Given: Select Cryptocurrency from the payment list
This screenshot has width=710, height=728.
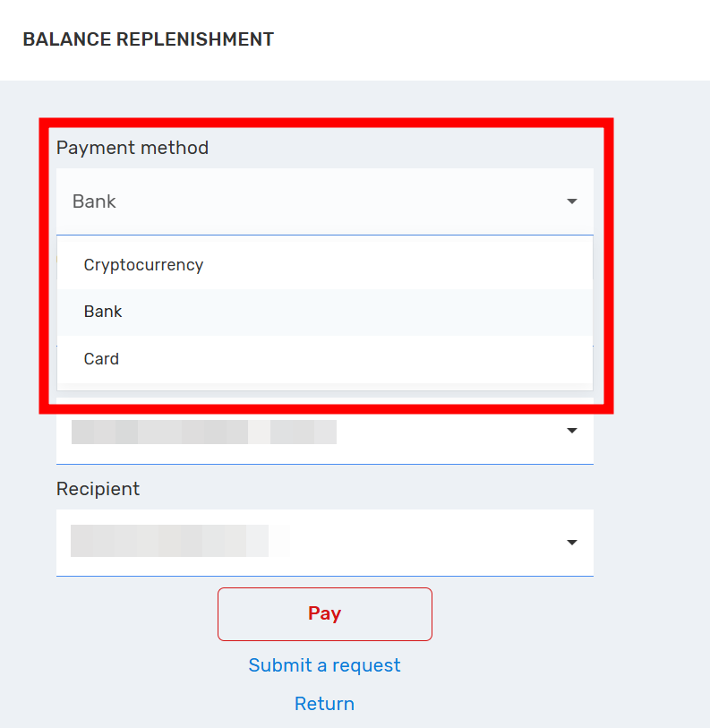Looking at the screenshot, I should click(x=143, y=265).
